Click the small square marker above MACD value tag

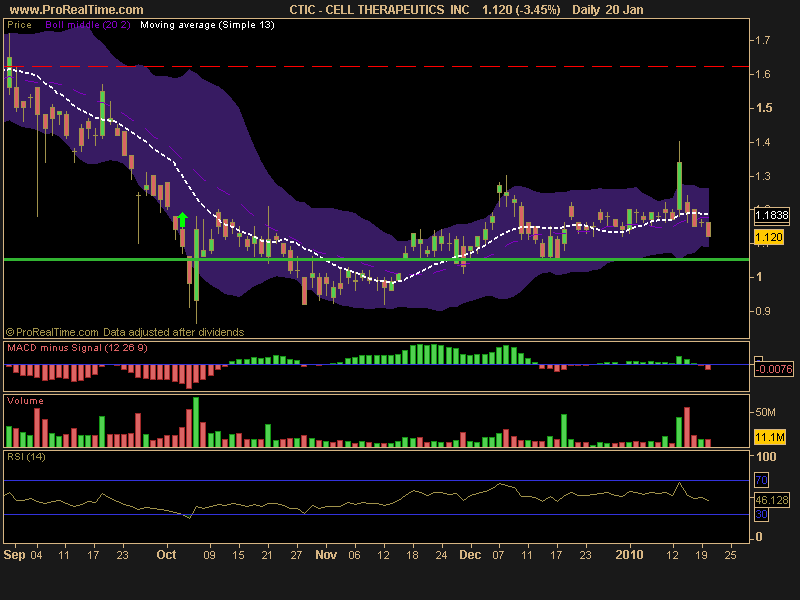click(x=758, y=360)
